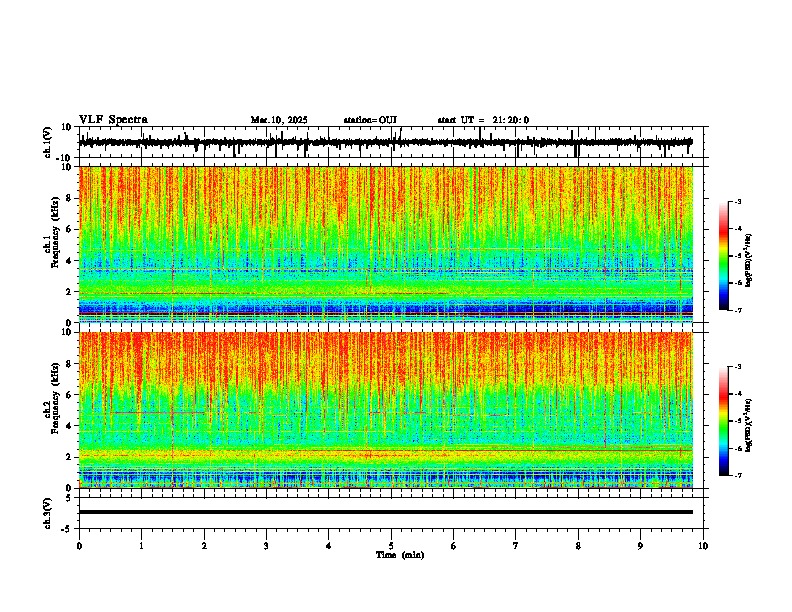Click the ch.1 voltage waveform trace

point(386,142)
